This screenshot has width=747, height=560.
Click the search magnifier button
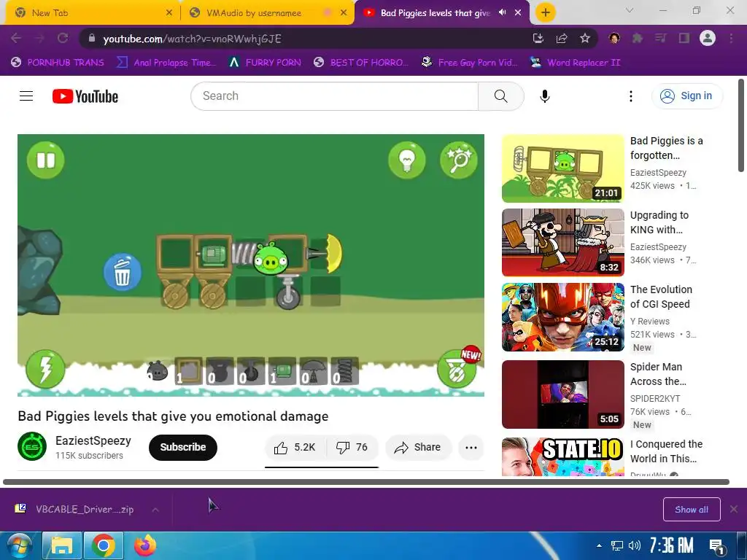[x=500, y=96]
